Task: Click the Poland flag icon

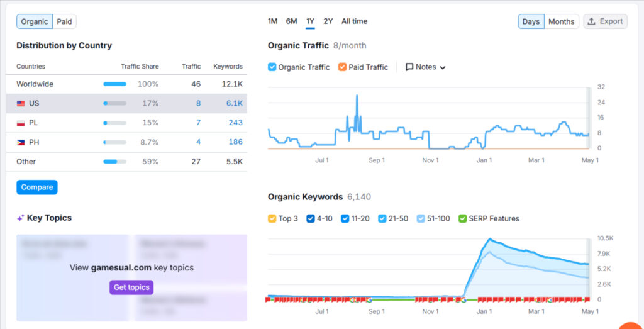Action: point(21,123)
